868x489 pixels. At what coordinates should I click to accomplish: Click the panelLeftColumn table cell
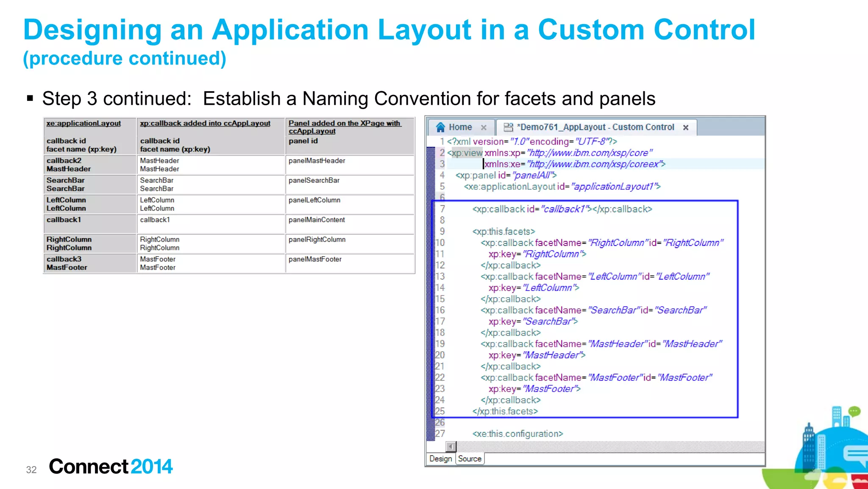350,204
